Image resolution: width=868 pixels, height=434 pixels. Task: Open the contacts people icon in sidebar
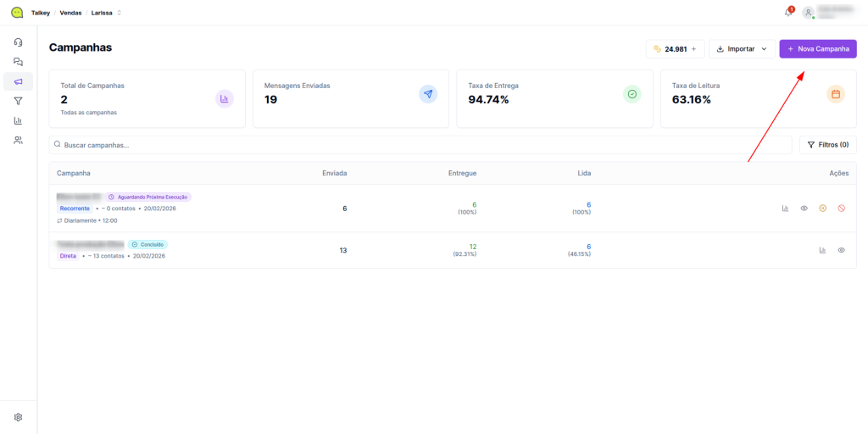click(x=18, y=140)
